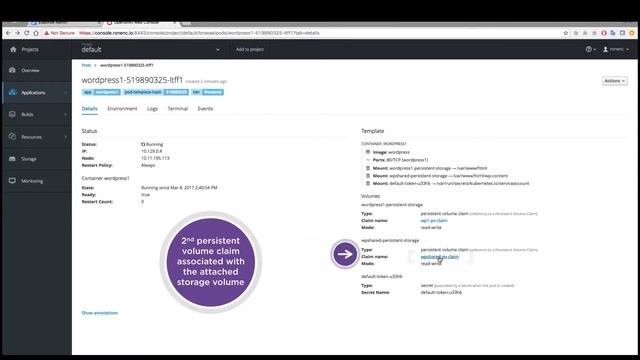Click the icon beside Ports: 80/TCP

(368, 160)
